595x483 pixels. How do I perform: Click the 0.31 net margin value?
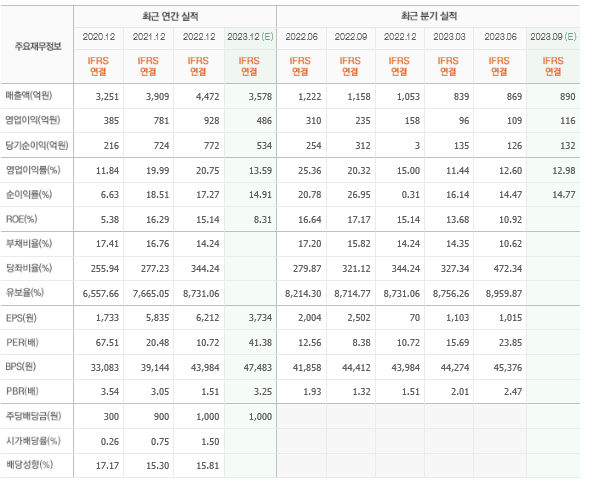pyautogui.click(x=410, y=195)
